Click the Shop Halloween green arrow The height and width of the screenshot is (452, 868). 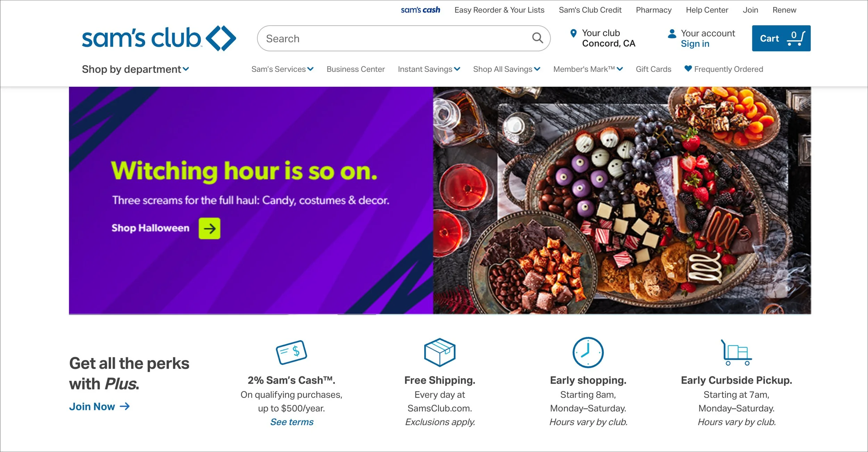click(x=209, y=228)
